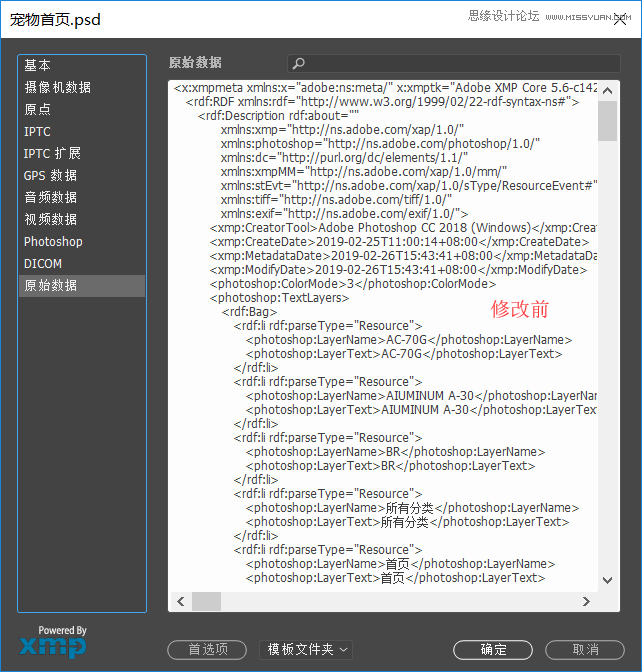Click the rdf:Bag tag line

(x=249, y=312)
